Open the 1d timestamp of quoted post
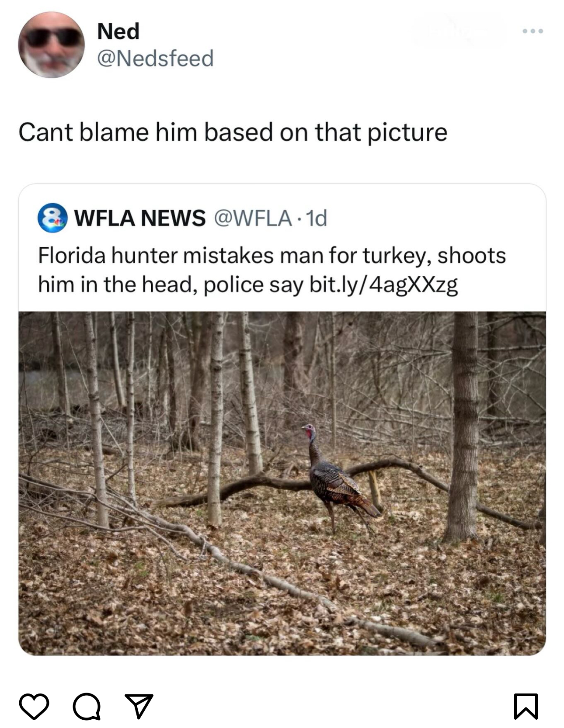 317,218
